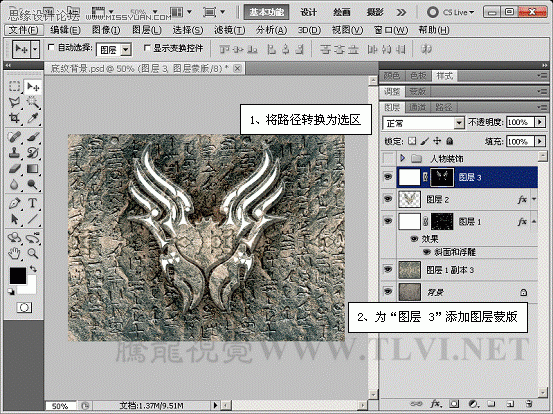
Task: Hide the 背景 layer eye icon
Action: tap(388, 291)
